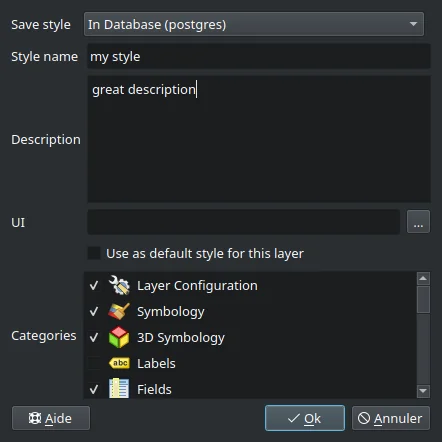Click the Layer Configuration wrench icon
Screen dimensions: 442x442
[119, 285]
